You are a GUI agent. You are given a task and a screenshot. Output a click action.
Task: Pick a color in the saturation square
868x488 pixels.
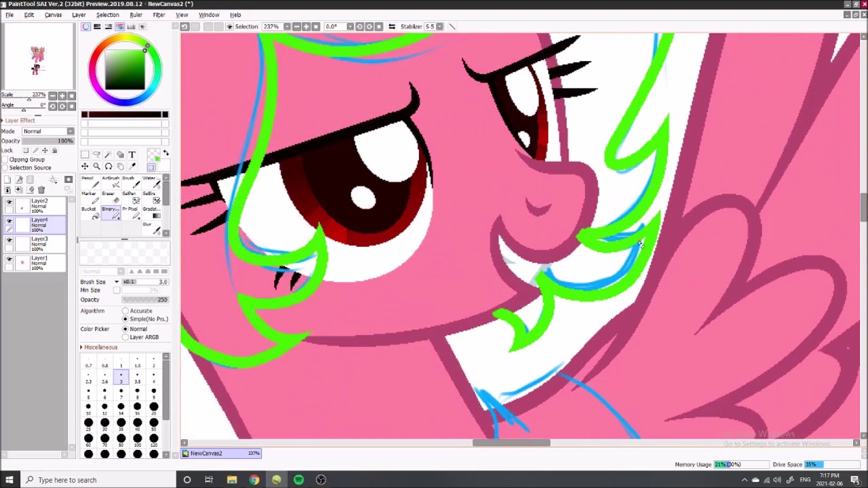124,71
